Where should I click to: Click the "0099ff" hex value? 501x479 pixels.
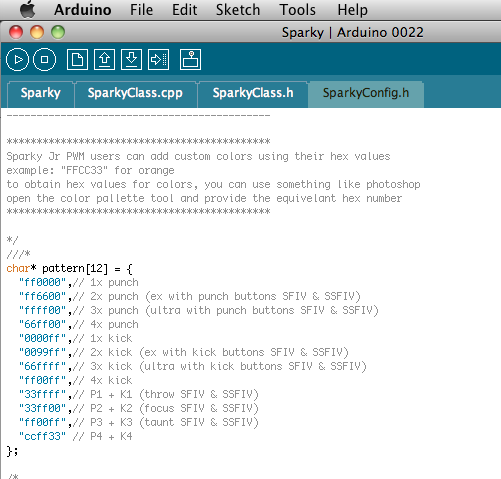click(42, 352)
